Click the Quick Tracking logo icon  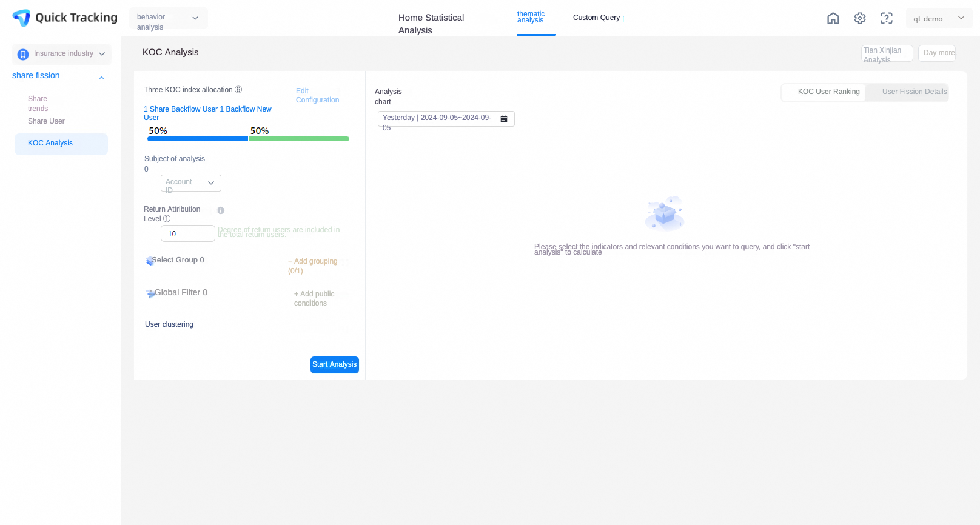coord(21,18)
